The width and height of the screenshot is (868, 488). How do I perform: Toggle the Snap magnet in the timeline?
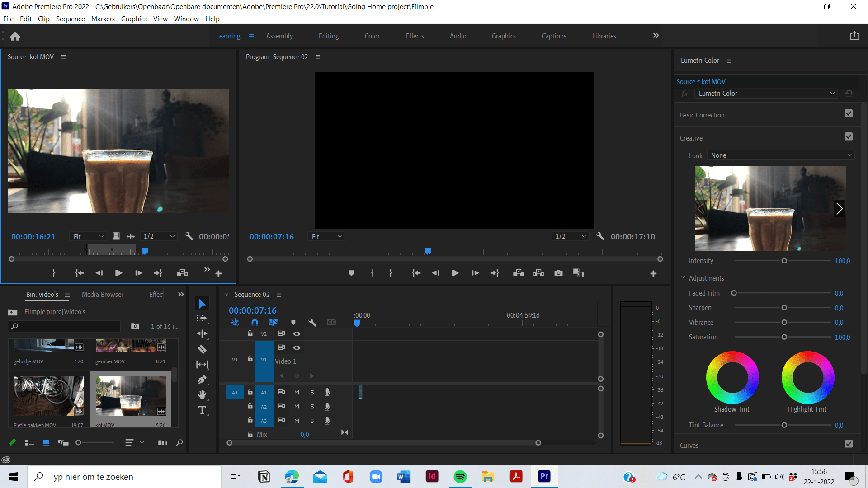(255, 322)
